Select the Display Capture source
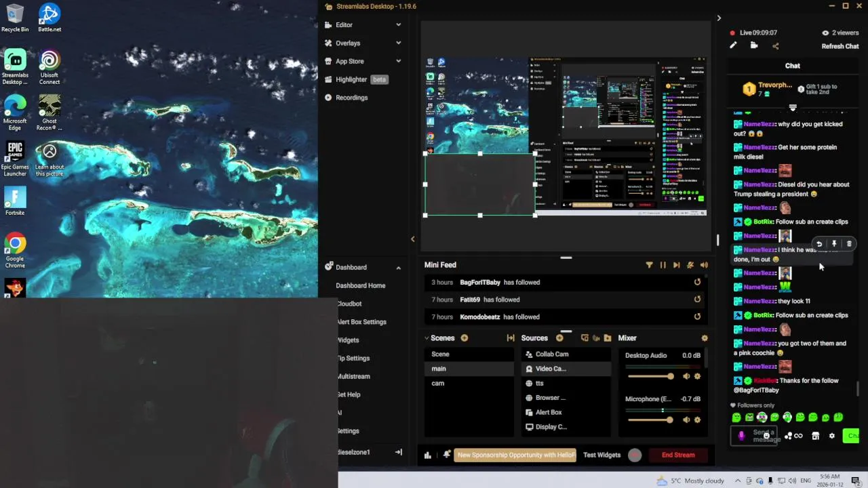868x488 pixels. (566, 427)
